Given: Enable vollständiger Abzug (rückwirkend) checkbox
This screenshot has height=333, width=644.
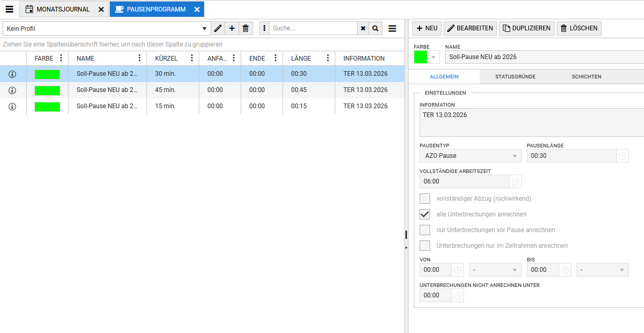Looking at the screenshot, I should tap(425, 199).
